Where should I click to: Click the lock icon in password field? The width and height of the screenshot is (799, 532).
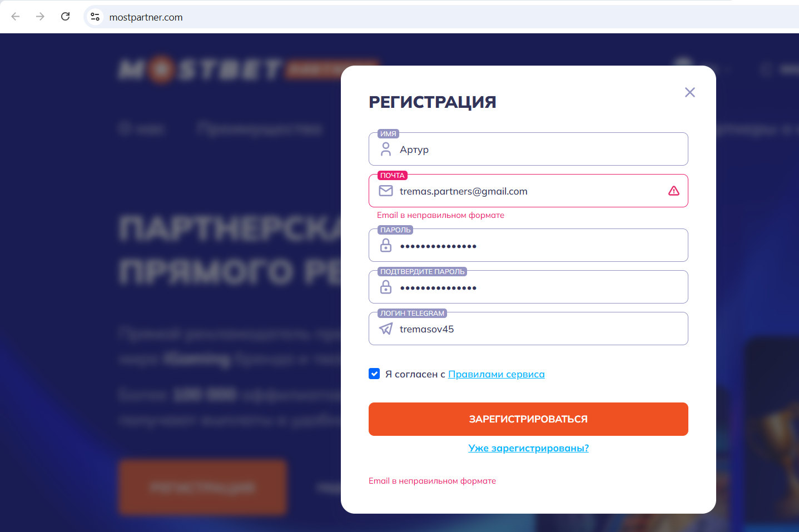pos(385,245)
